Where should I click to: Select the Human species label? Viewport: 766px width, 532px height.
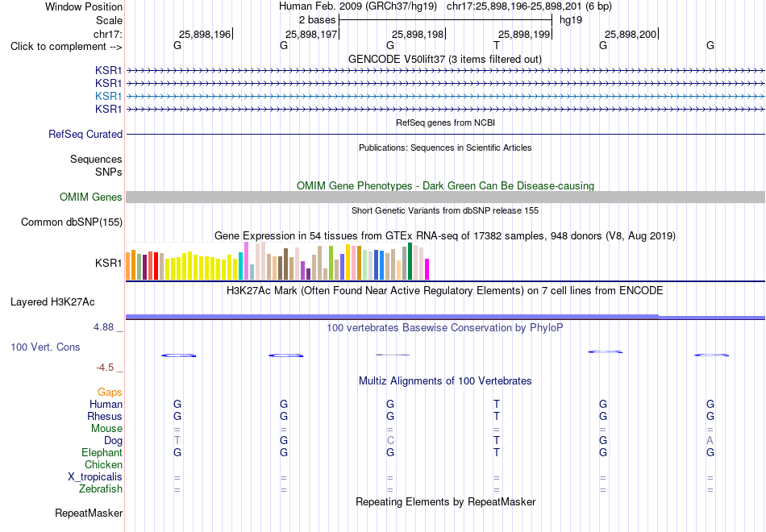[106, 404]
